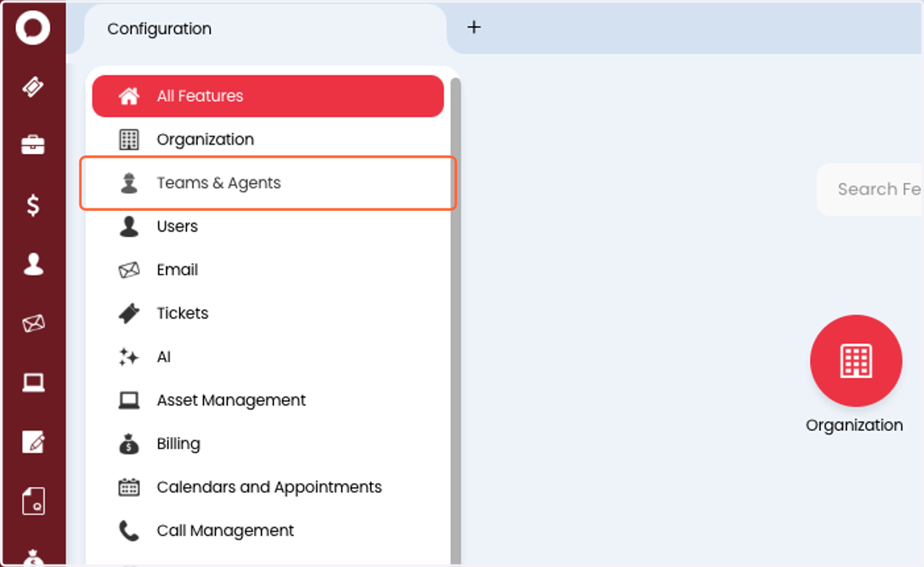
Task: Open the tickets icon in dark sidebar
Action: (x=33, y=87)
